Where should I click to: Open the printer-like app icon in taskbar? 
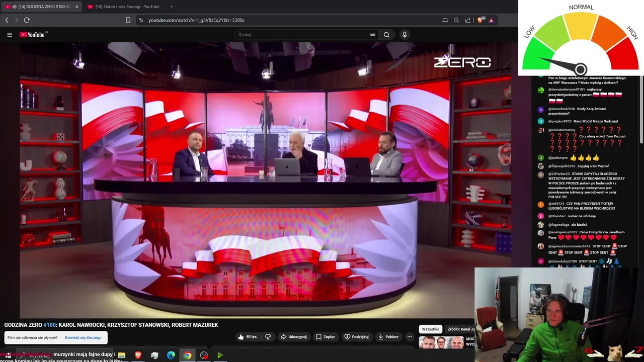click(154, 355)
